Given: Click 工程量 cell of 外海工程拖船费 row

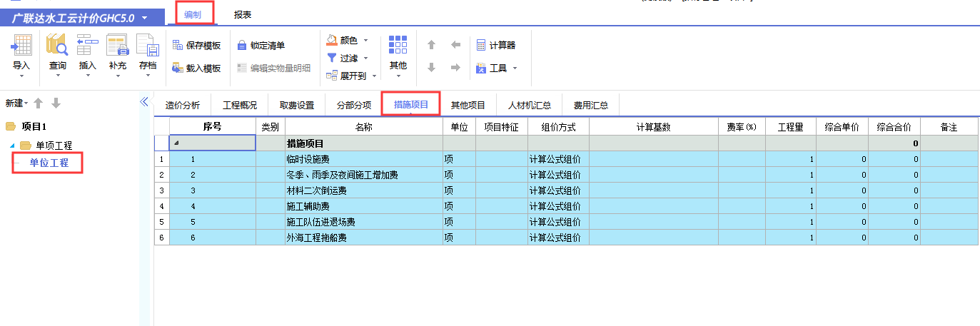Looking at the screenshot, I should click(x=791, y=238).
